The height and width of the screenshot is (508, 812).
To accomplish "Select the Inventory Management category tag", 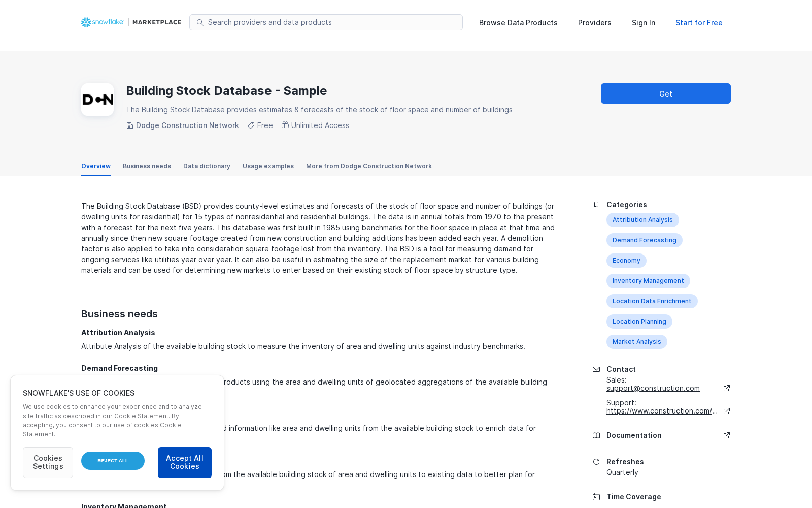I will click(x=648, y=281).
